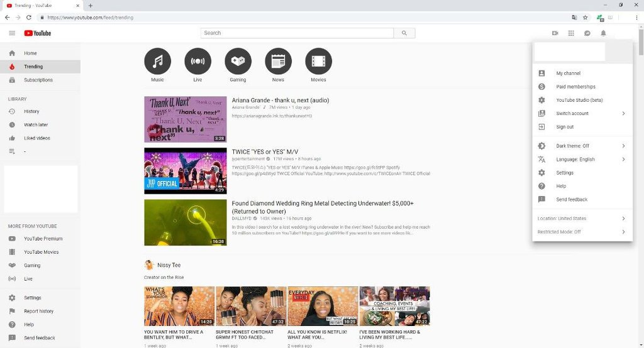Open the messages chat bubble icon
Screen dimensions: 644x348
point(587,33)
